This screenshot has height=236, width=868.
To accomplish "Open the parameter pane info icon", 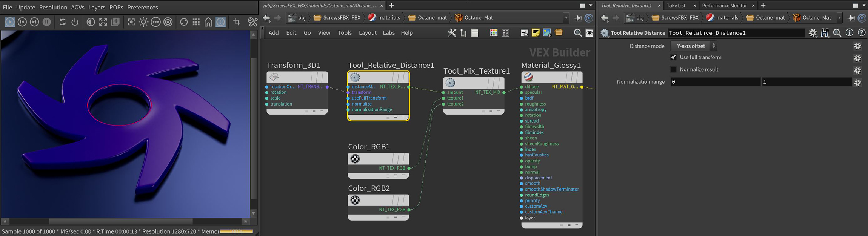I will 849,33.
